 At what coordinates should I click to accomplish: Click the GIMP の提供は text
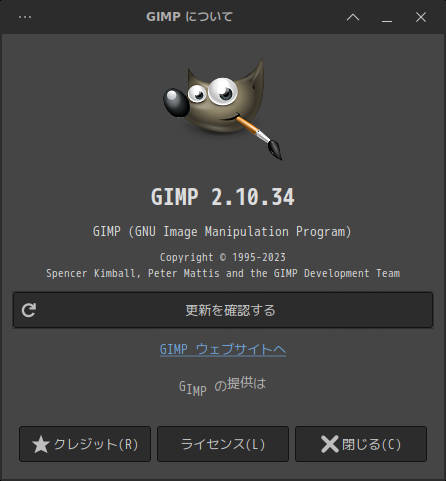click(x=222, y=386)
